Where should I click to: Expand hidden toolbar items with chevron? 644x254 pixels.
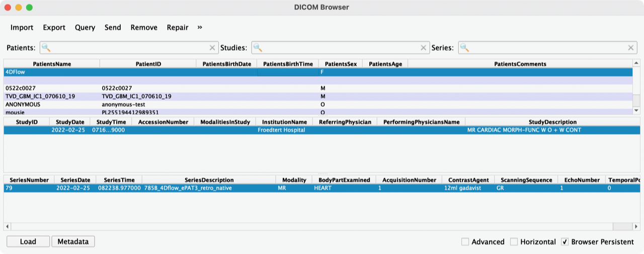[x=200, y=27]
